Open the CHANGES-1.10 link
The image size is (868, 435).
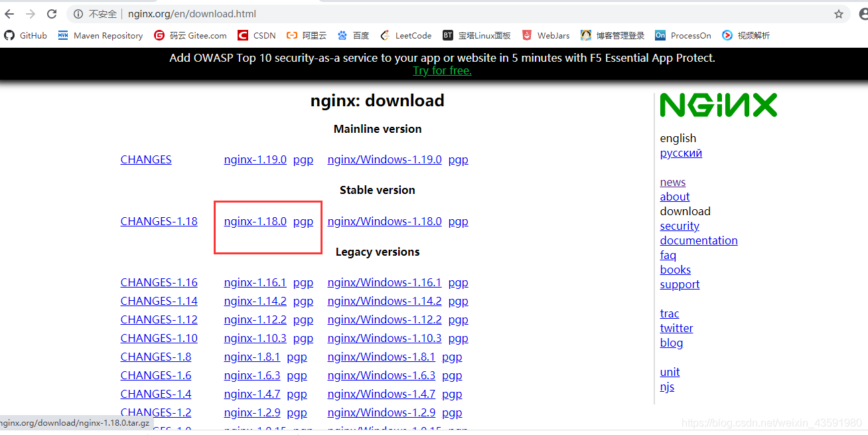tap(159, 338)
